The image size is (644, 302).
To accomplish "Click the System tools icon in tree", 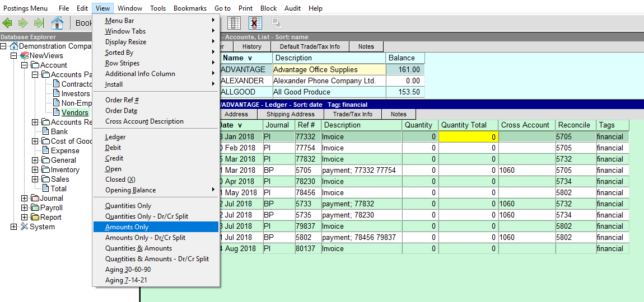I will [24, 226].
